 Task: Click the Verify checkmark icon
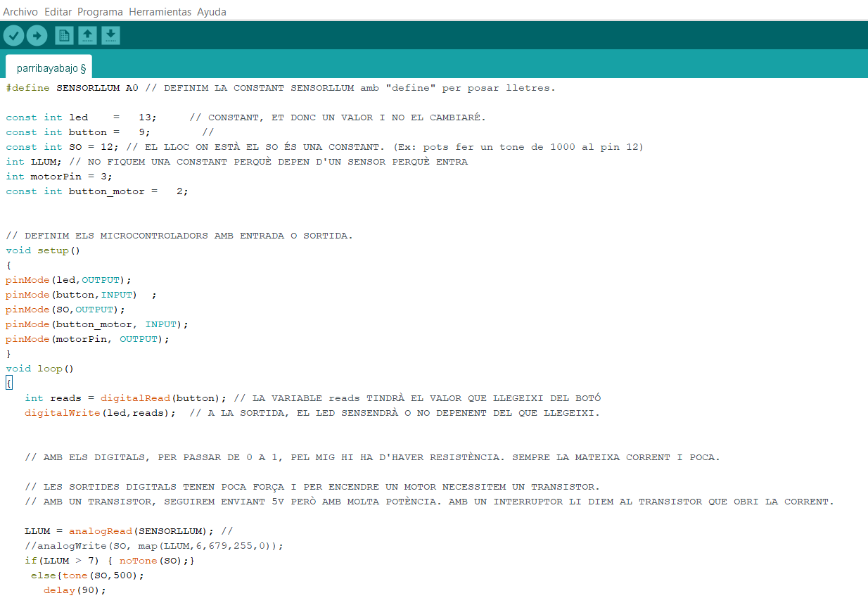13,35
